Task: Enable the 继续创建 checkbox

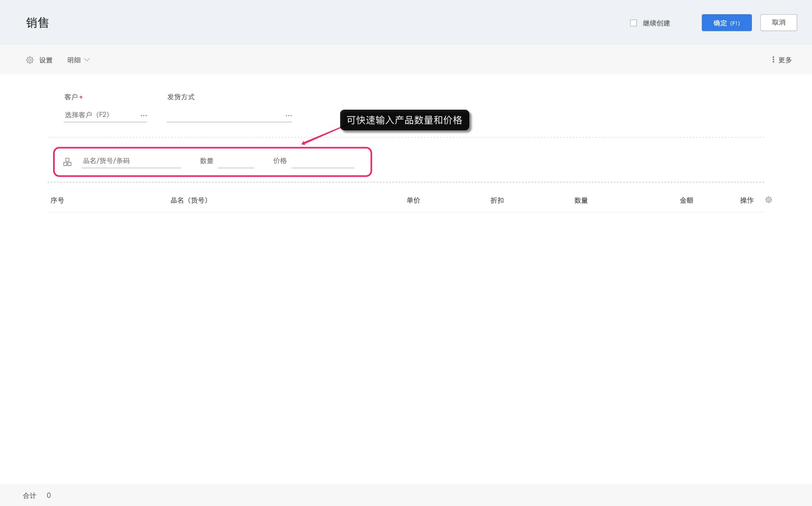Action: click(x=633, y=23)
